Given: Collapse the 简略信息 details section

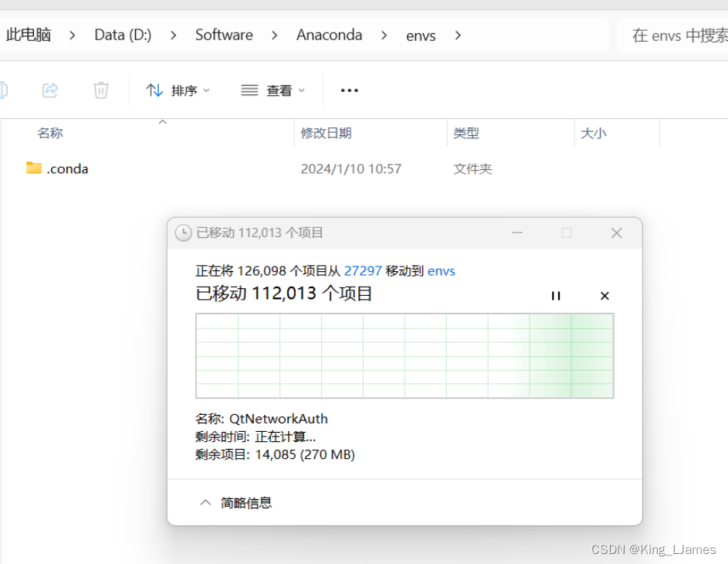Looking at the screenshot, I should point(205,502).
